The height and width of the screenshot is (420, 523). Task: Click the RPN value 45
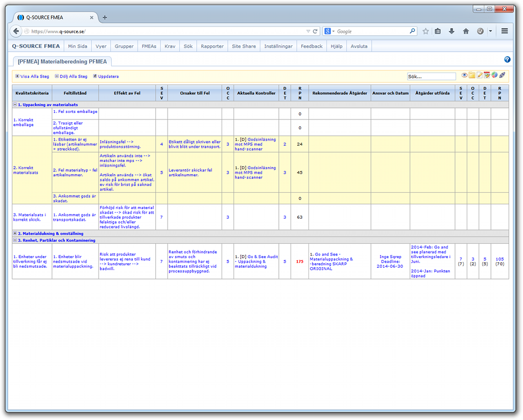(299, 173)
